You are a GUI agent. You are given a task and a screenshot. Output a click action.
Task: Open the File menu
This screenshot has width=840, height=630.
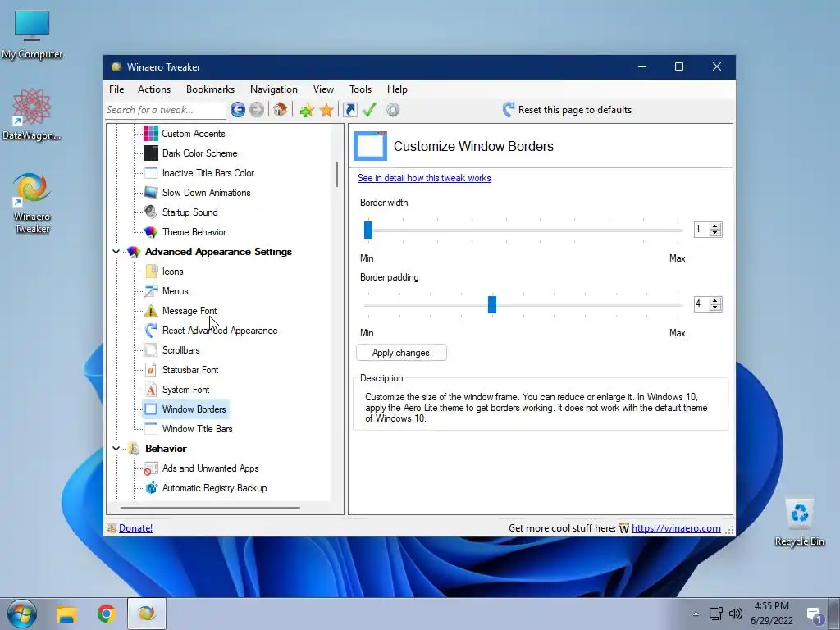[x=116, y=89]
